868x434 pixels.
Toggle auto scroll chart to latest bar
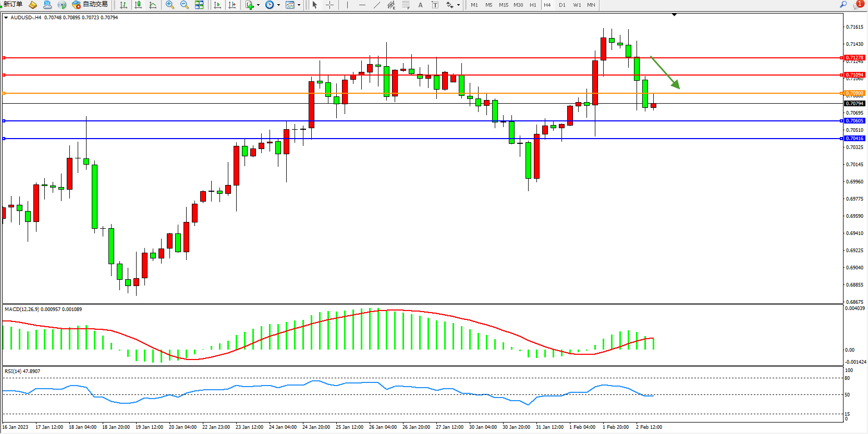tap(217, 5)
